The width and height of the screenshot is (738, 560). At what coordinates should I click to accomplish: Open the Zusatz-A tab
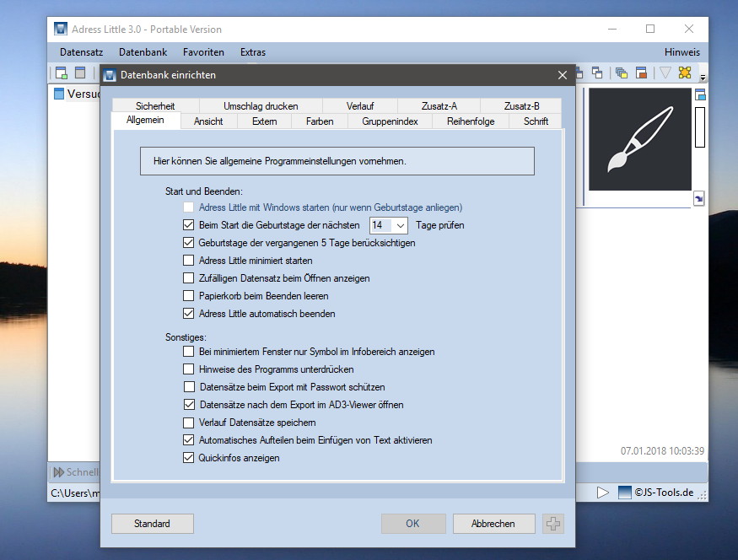click(x=439, y=106)
